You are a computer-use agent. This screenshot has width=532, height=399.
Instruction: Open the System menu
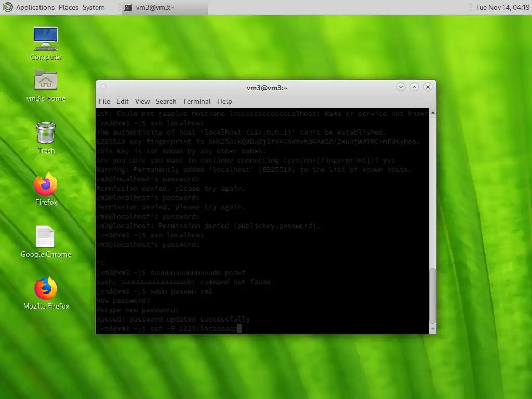click(94, 7)
